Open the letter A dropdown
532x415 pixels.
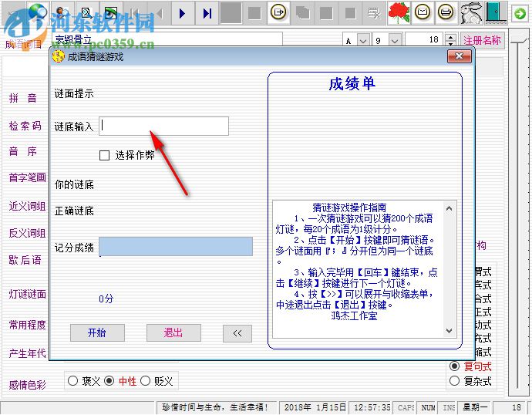pos(363,41)
